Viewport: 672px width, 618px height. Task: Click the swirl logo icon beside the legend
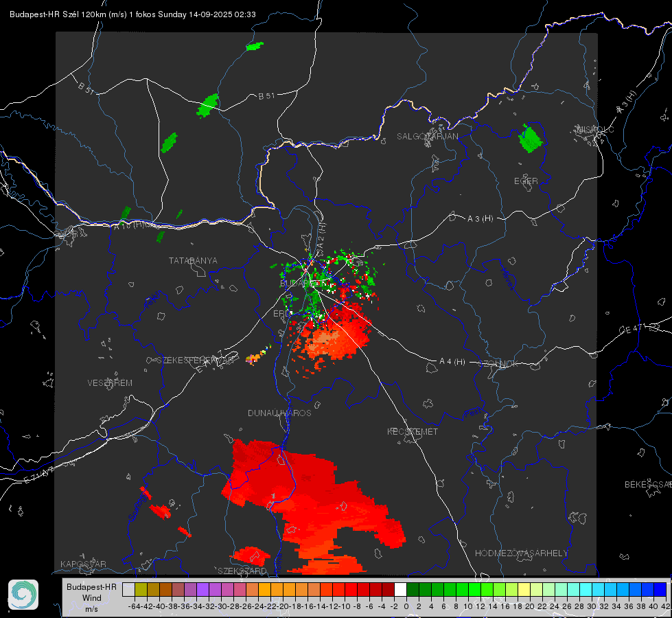point(23,595)
